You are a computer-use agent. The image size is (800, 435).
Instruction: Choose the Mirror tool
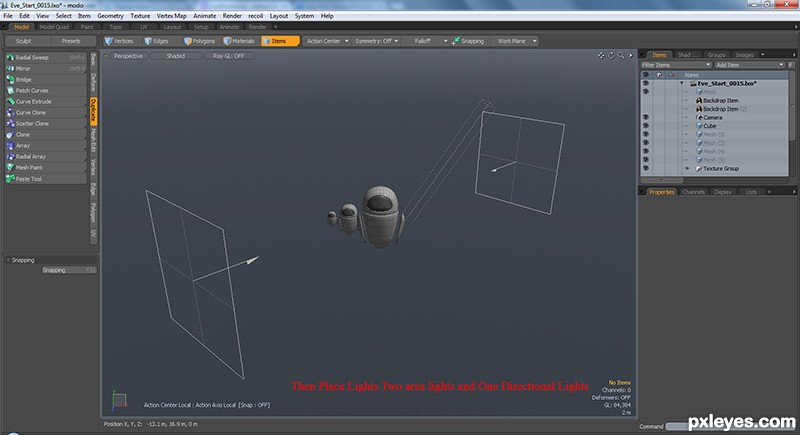tap(46, 68)
